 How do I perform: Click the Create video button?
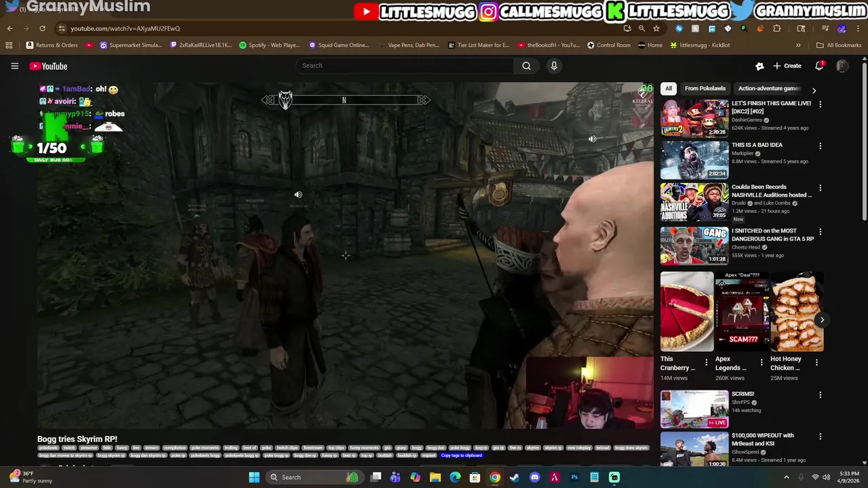pos(787,66)
